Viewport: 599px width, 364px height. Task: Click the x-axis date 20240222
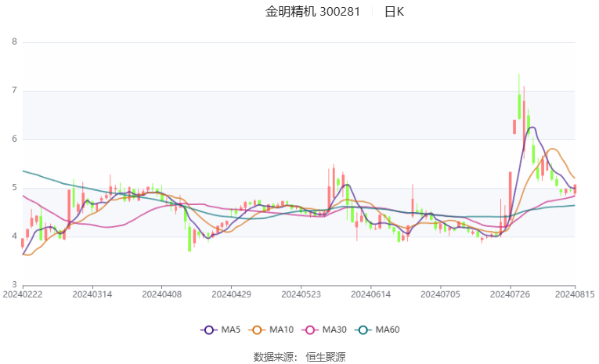tap(23, 294)
